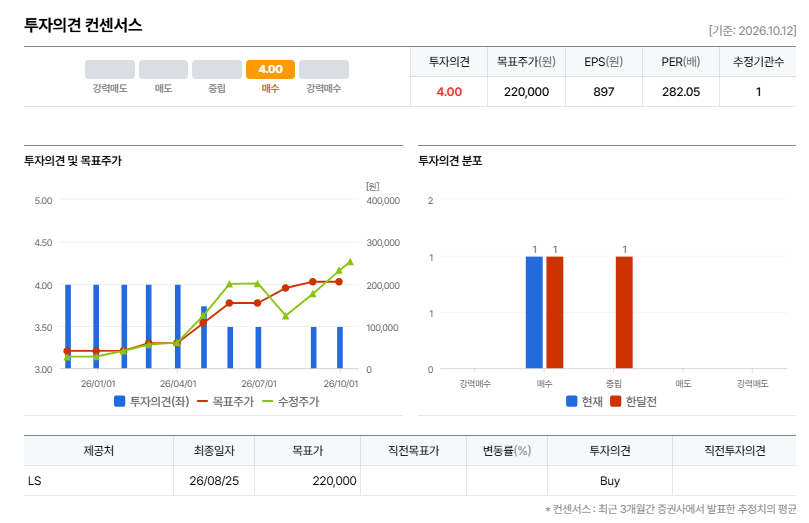
Task: Click the 직전목표가 column header
Action: coord(413,451)
